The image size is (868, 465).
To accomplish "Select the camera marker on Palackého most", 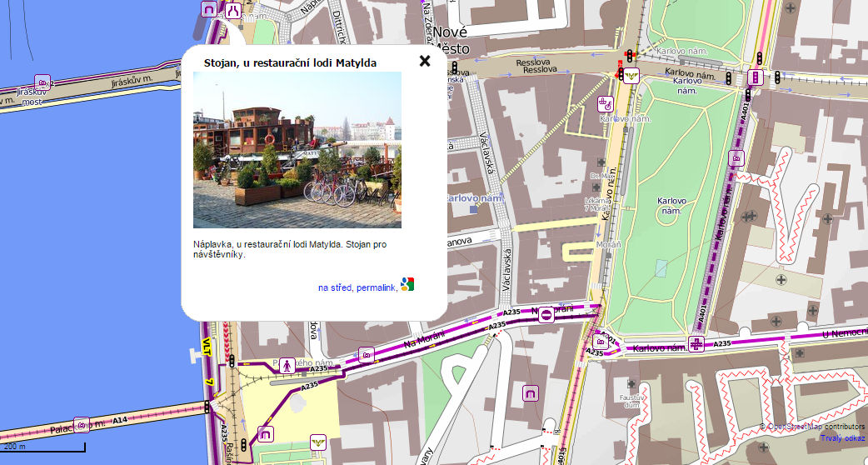I will pyautogui.click(x=81, y=424).
